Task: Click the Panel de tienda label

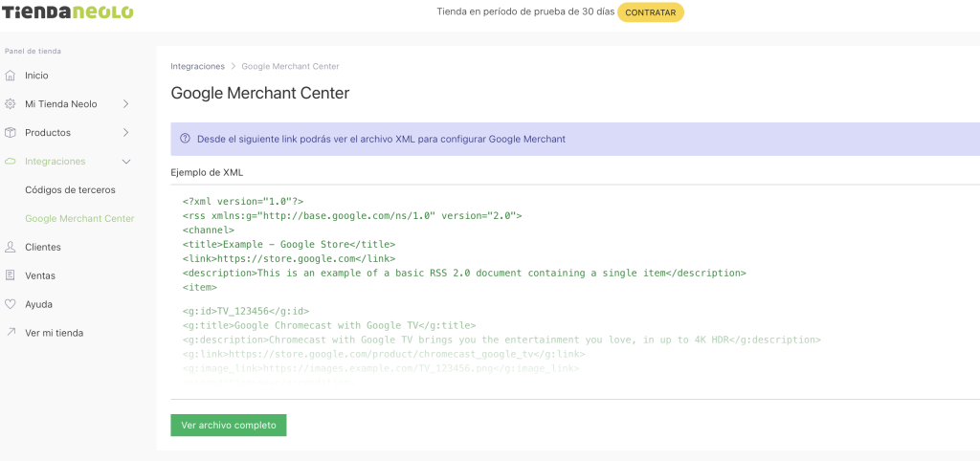Action: coord(33,52)
